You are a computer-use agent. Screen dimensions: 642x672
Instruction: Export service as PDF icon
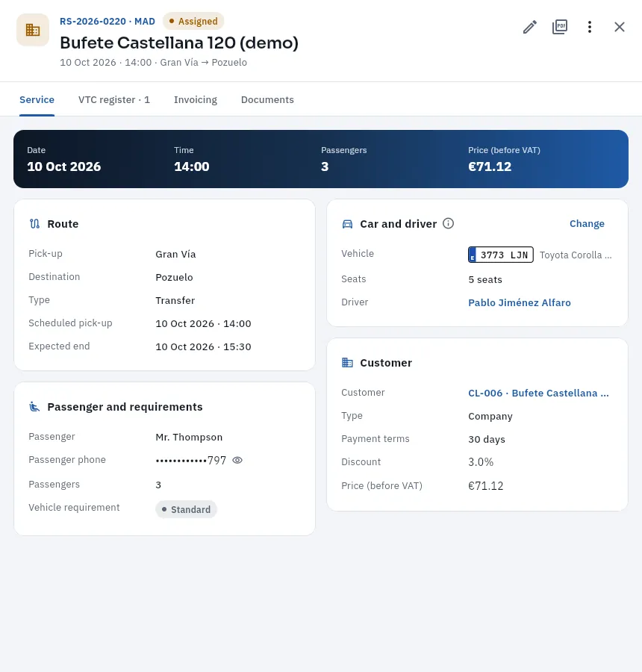560,27
